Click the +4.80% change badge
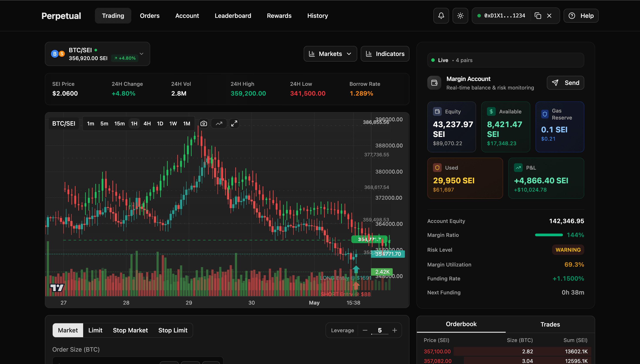 coord(125,58)
